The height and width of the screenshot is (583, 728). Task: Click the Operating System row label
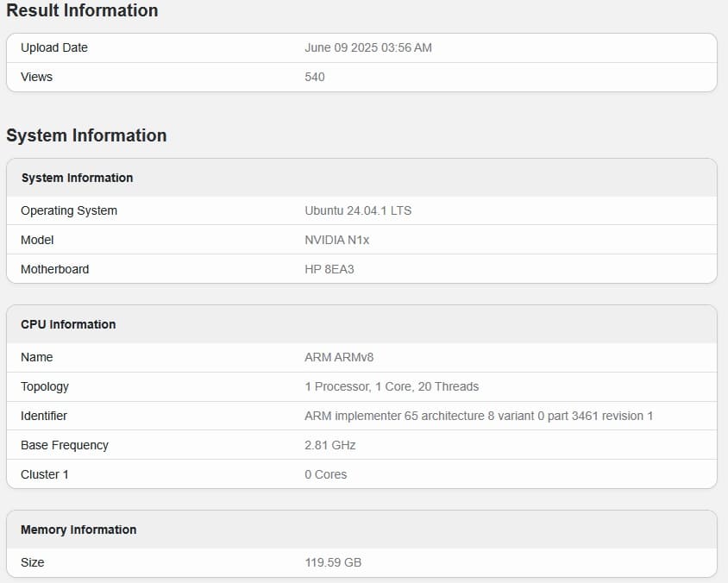[69, 210]
